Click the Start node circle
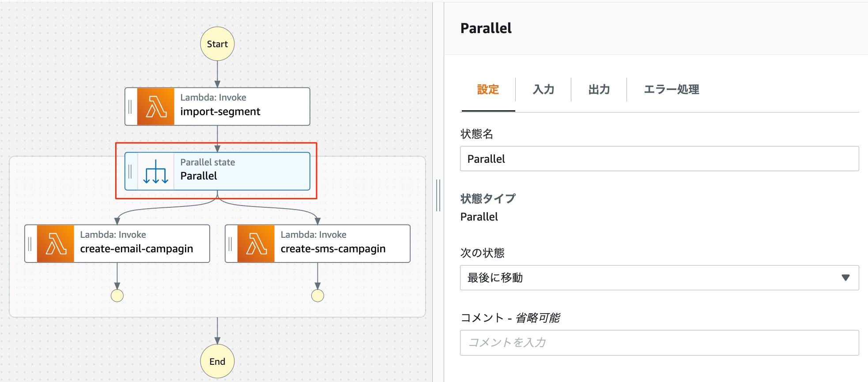Viewport: 868px width, 382px height. coord(217,44)
